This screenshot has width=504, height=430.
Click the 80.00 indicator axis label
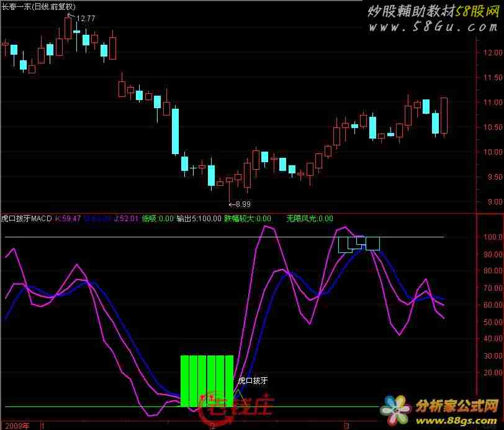(493, 271)
